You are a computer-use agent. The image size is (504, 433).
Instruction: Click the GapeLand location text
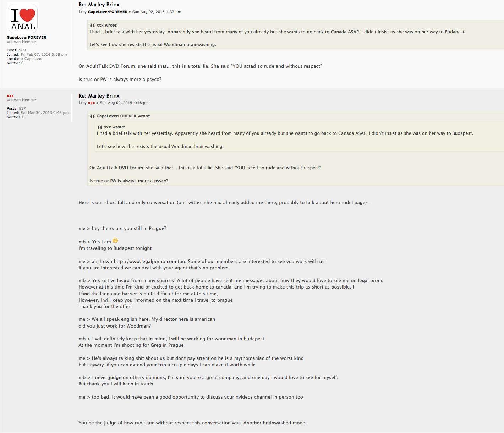pyautogui.click(x=33, y=59)
